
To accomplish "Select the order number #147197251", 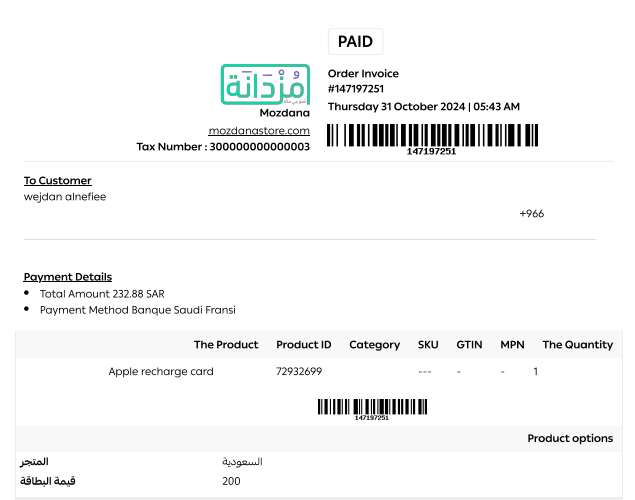I will pyautogui.click(x=356, y=89).
